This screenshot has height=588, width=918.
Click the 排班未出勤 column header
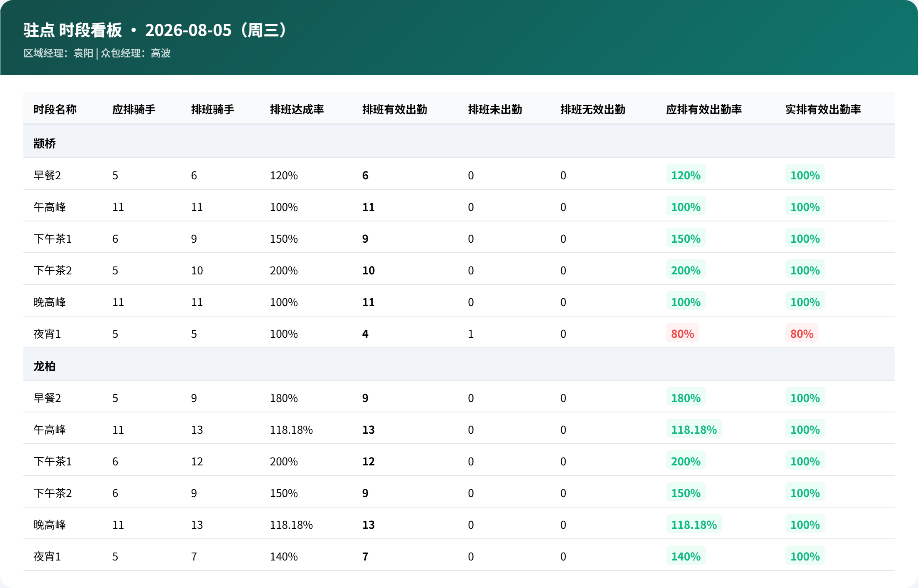[495, 109]
